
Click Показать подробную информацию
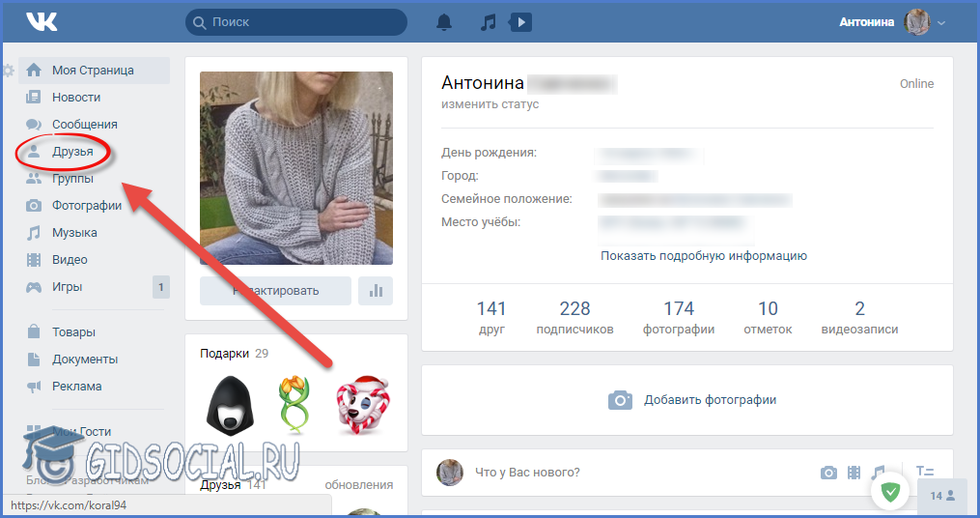[704, 256]
